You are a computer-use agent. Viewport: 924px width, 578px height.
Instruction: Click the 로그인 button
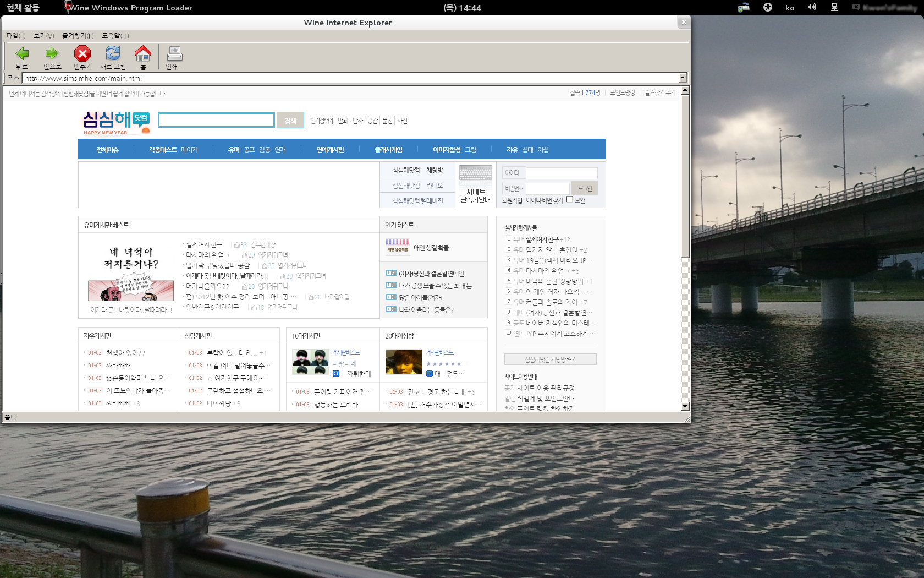point(585,188)
